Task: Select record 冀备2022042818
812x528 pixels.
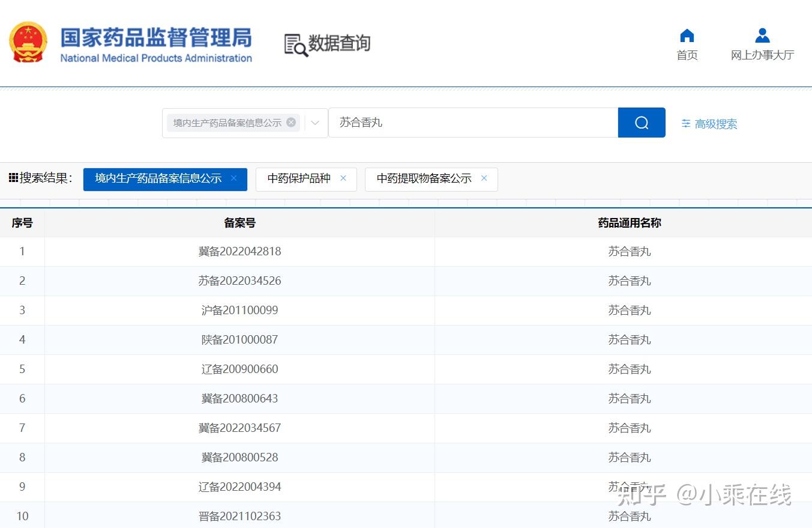Action: point(239,252)
